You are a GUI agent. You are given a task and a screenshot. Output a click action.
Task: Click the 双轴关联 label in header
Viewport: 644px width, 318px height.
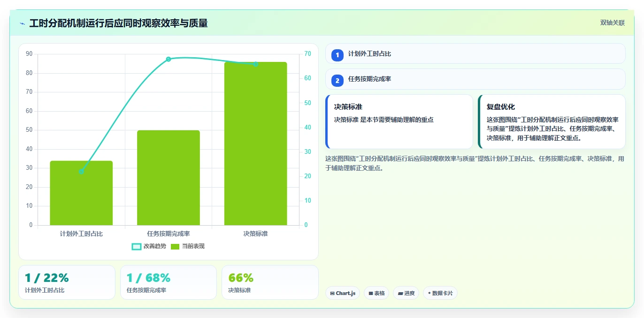pos(613,23)
